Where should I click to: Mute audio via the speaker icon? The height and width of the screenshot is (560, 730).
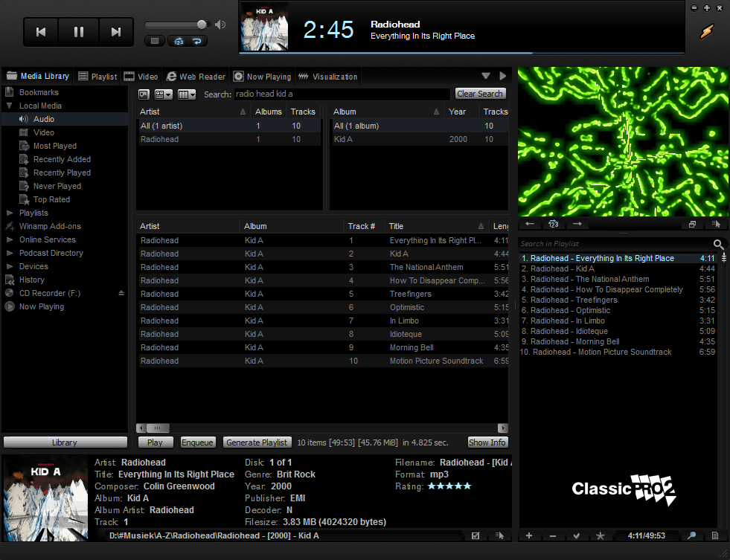220,25
